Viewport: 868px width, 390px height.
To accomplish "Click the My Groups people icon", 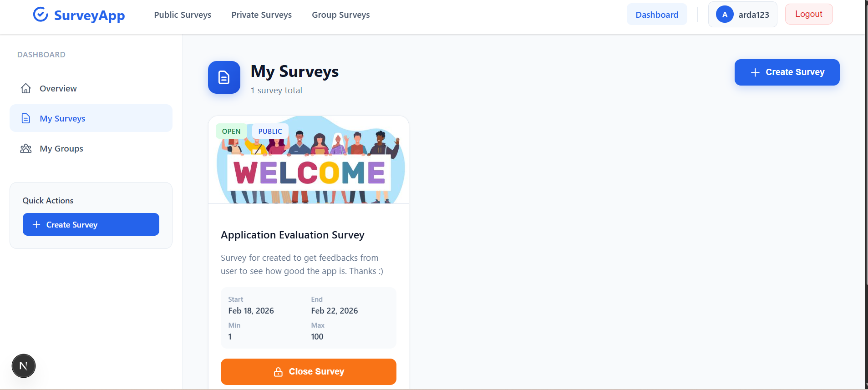I will click(x=26, y=148).
